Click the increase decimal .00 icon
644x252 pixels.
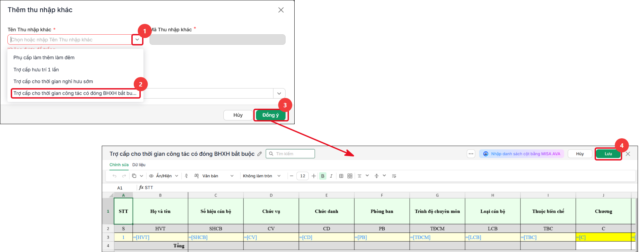point(196,176)
